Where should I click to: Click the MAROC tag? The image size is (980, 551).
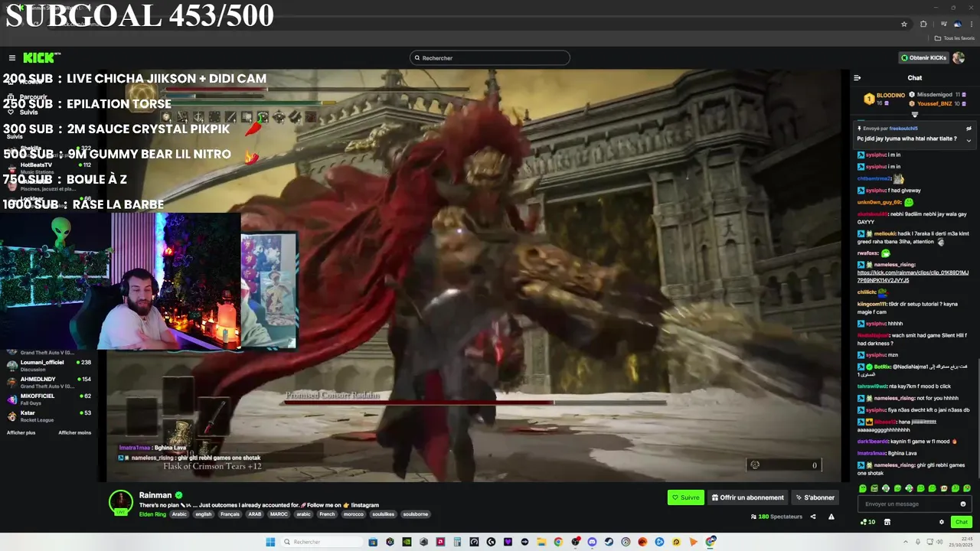coord(279,514)
